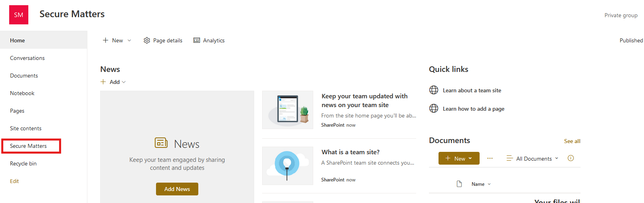Click globe icon beside Learn how to add a page
Screen dimensions: 644x203
(x=434, y=108)
